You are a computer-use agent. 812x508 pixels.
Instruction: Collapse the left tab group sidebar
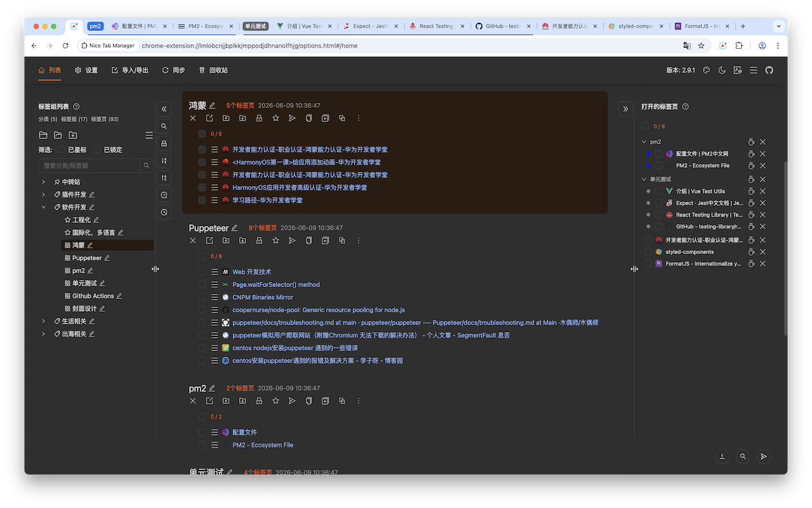pos(164,109)
